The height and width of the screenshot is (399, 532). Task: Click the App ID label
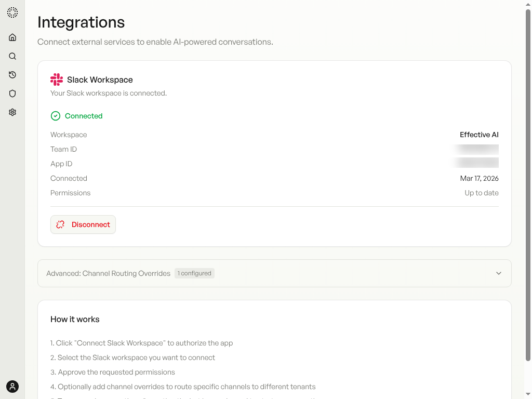point(61,164)
